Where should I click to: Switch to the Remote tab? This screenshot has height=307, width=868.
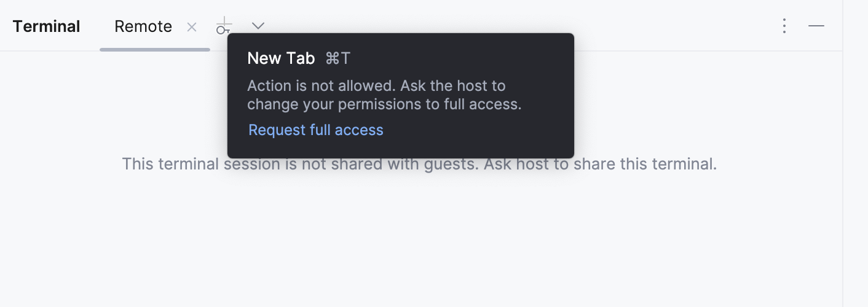(x=143, y=26)
